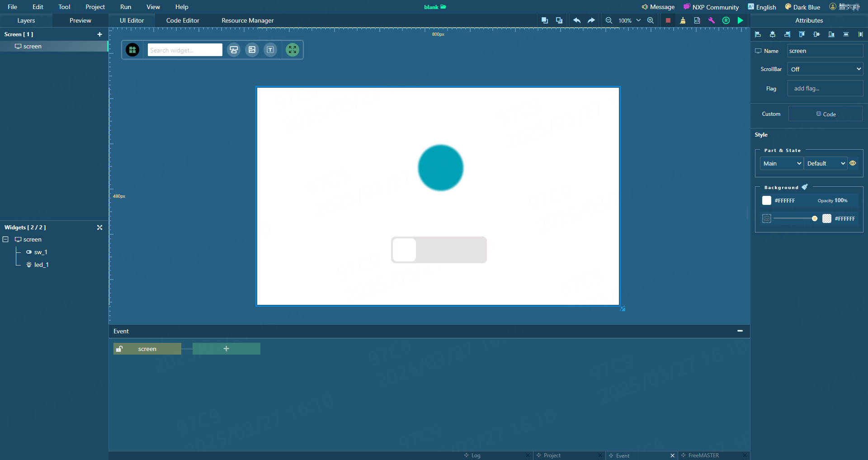Screen dimensions: 868x460
Task: Click the white background color swatch
Action: [767, 200]
